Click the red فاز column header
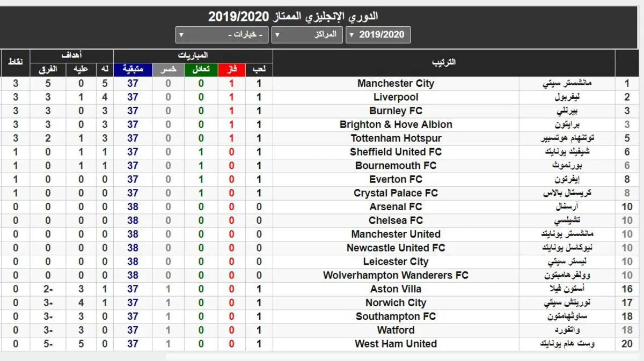 (232, 70)
